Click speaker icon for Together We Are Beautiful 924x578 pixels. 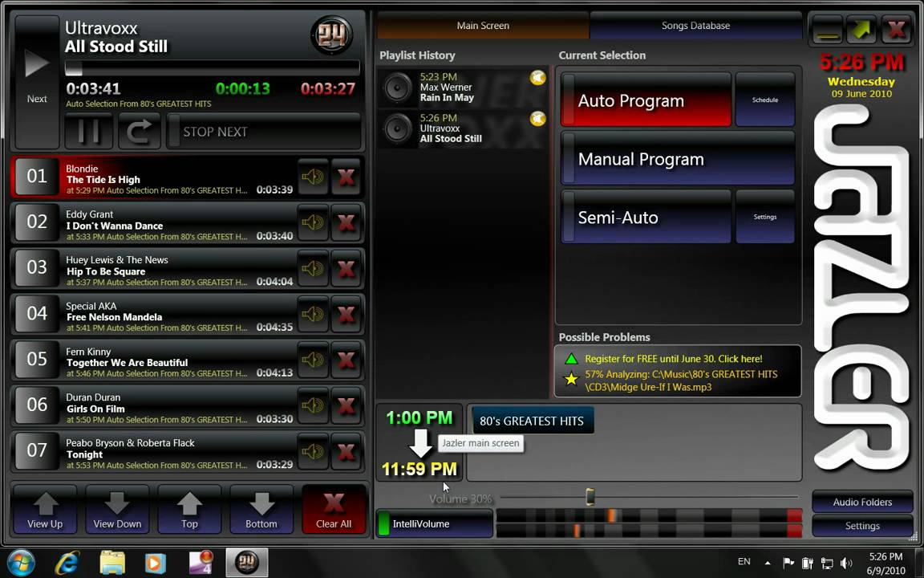click(313, 360)
